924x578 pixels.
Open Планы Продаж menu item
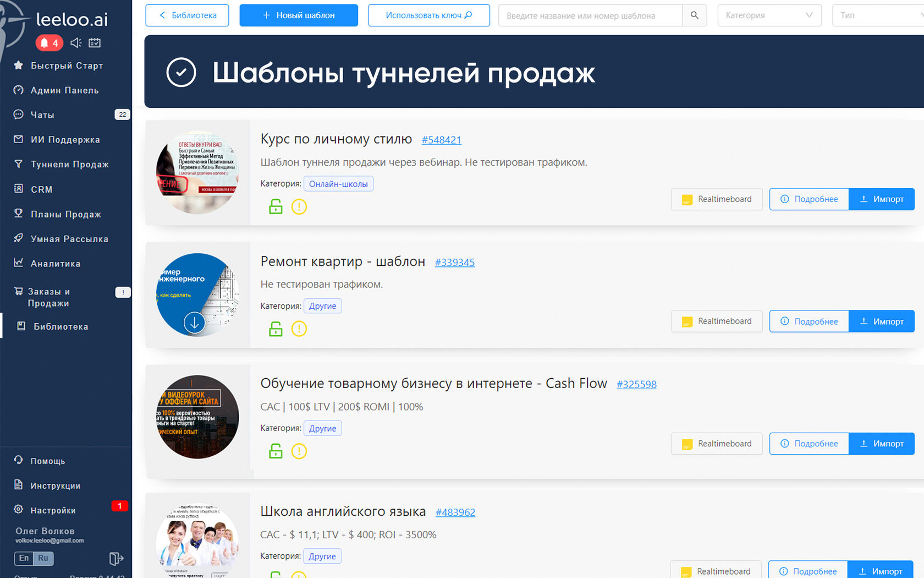point(66,214)
